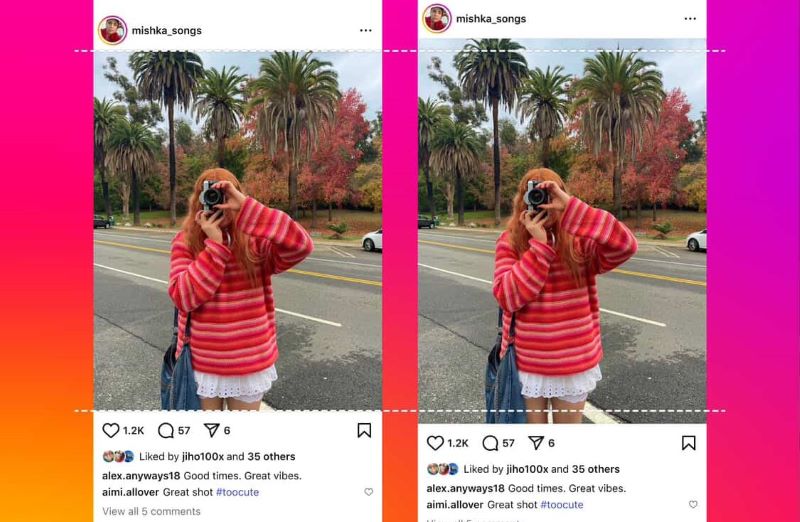Like aimi.allover's comment in the right post
800x522 pixels.
[x=693, y=504]
